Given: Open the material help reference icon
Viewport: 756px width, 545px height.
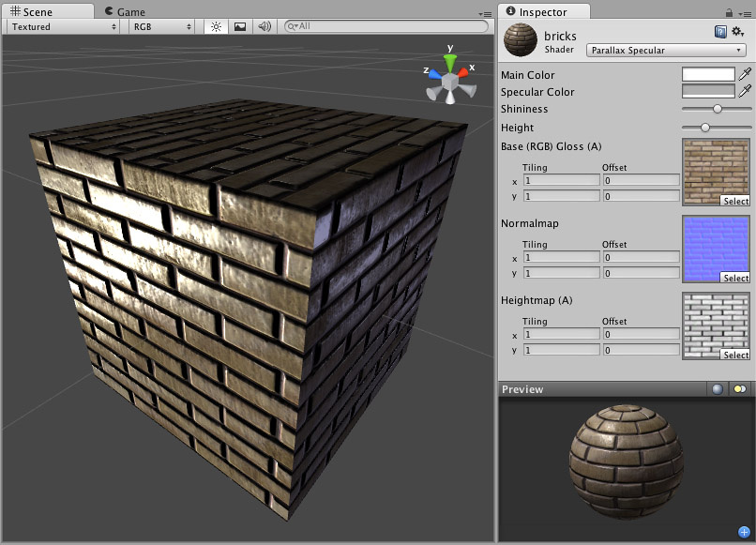Looking at the screenshot, I should point(719,31).
